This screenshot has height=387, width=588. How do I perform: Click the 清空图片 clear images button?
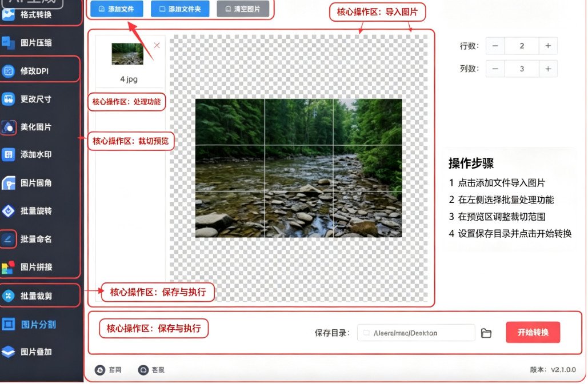coord(243,9)
